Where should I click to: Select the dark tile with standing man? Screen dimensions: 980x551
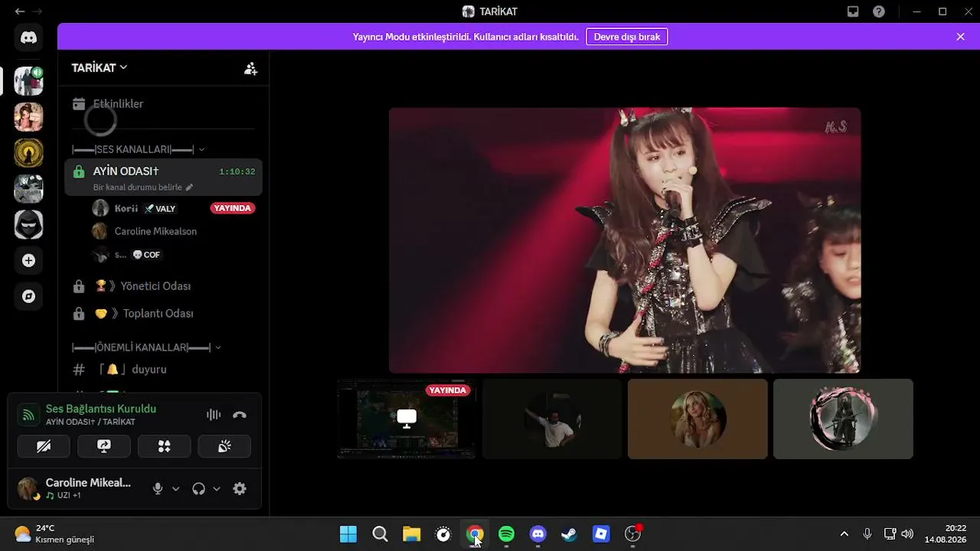552,419
